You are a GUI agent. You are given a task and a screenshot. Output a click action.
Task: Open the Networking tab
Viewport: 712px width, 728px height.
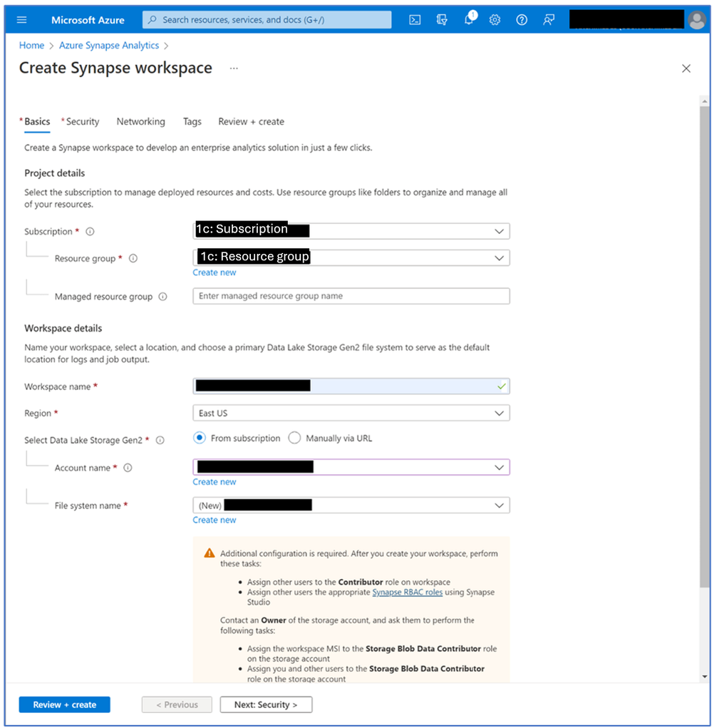[x=140, y=122]
